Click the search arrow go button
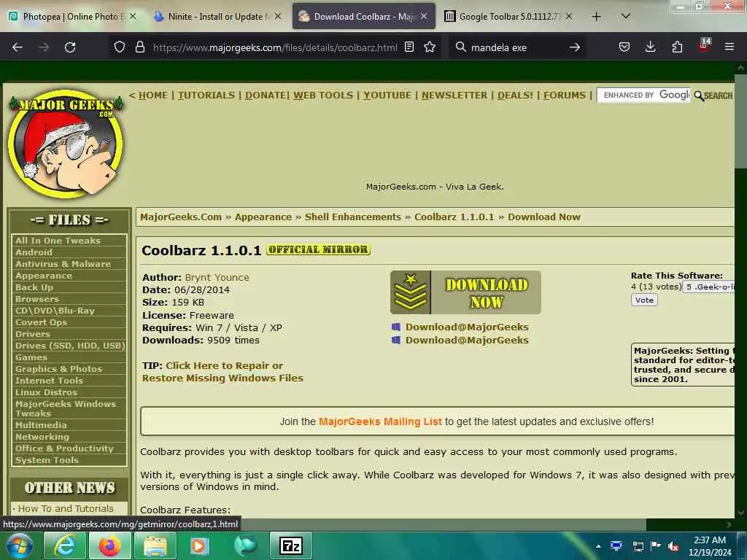 (x=575, y=47)
